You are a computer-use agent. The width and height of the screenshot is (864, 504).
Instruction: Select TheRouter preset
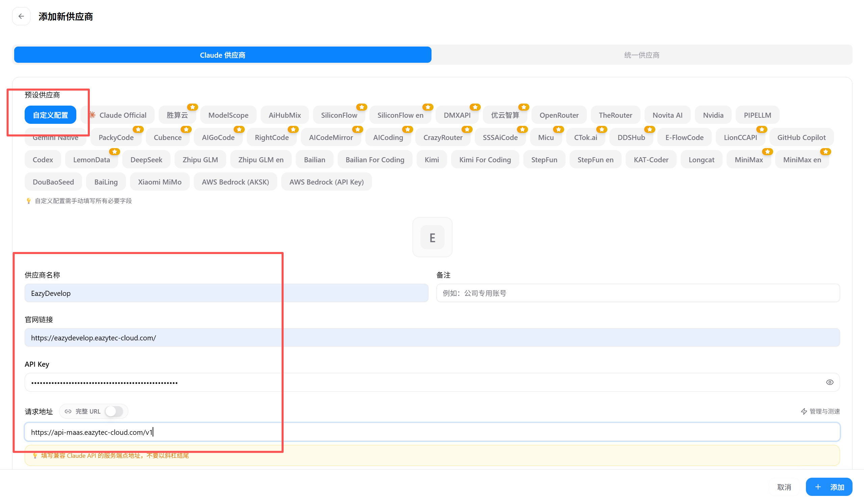tap(616, 115)
